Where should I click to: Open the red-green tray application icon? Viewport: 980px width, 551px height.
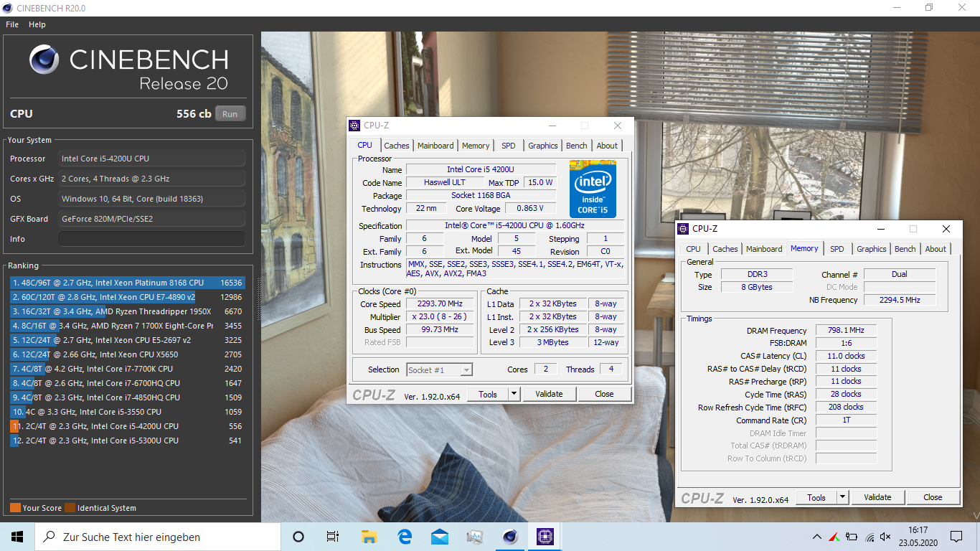click(x=834, y=537)
